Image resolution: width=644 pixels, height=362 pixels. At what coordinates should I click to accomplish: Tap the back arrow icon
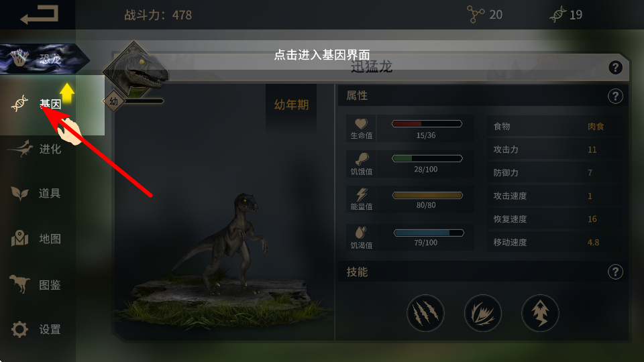40,14
